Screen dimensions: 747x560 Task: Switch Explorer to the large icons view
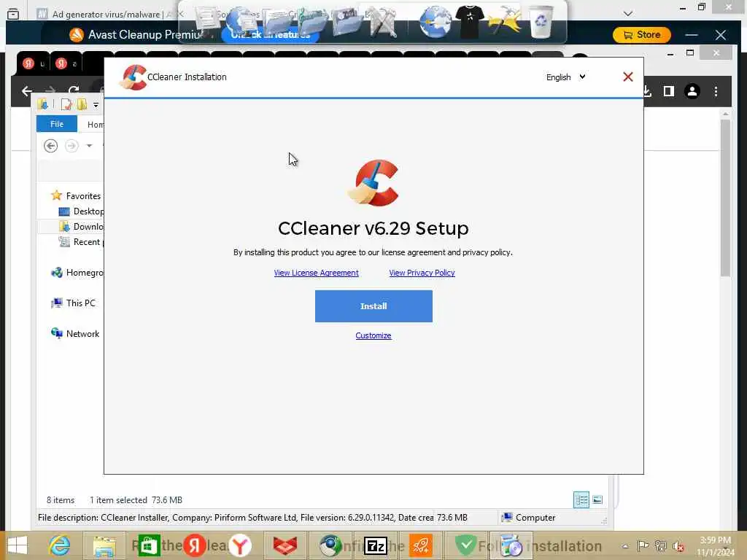597,500
